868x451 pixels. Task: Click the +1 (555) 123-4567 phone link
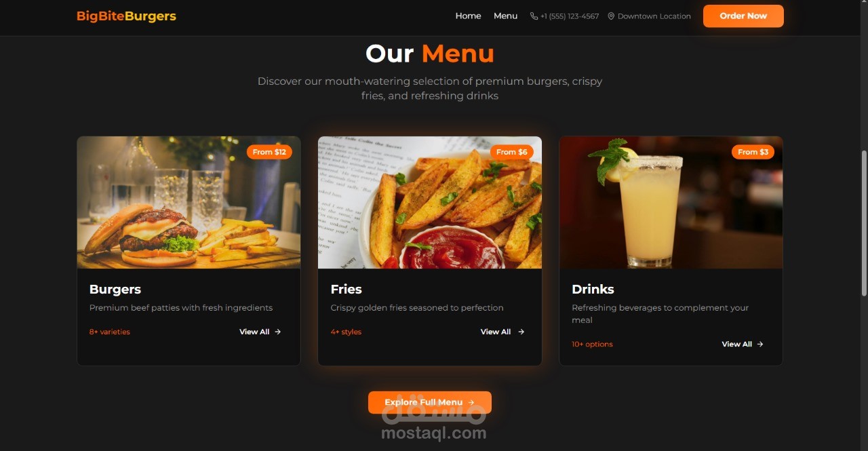[x=570, y=16]
